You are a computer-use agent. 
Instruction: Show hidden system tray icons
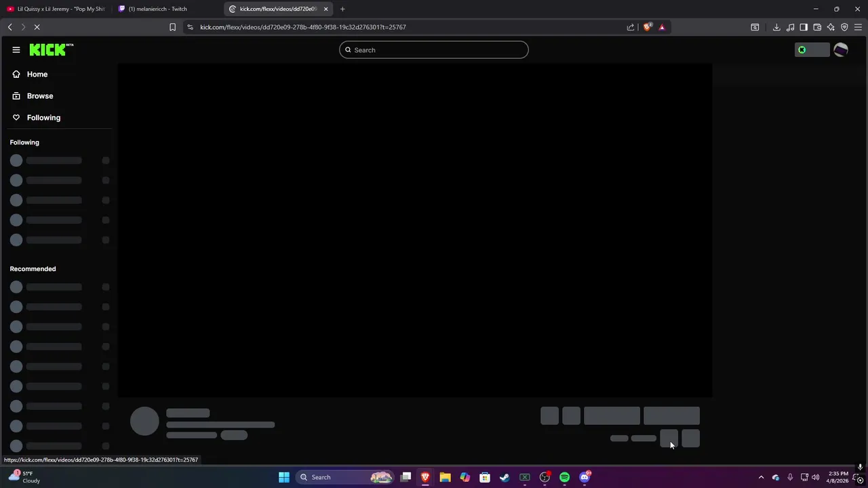(761, 477)
